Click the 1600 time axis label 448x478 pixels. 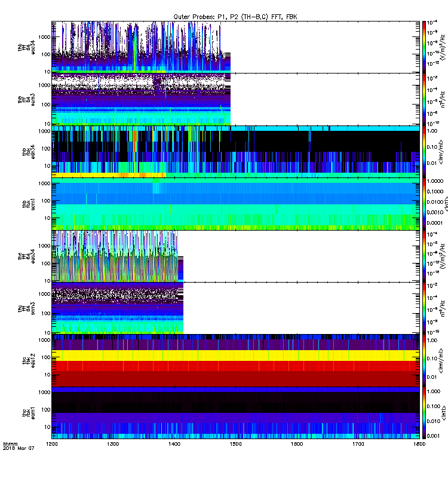[297, 444]
